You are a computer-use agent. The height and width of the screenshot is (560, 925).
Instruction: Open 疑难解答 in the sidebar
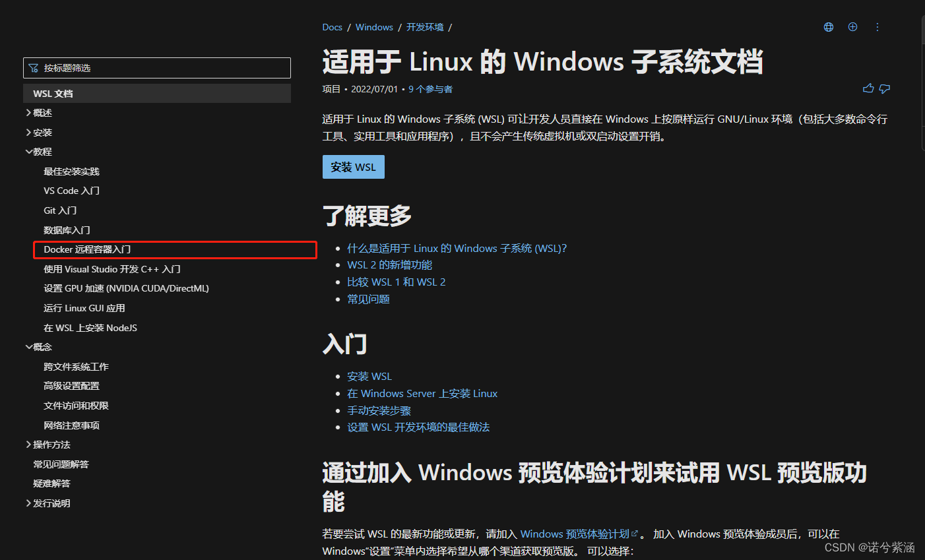coord(51,483)
